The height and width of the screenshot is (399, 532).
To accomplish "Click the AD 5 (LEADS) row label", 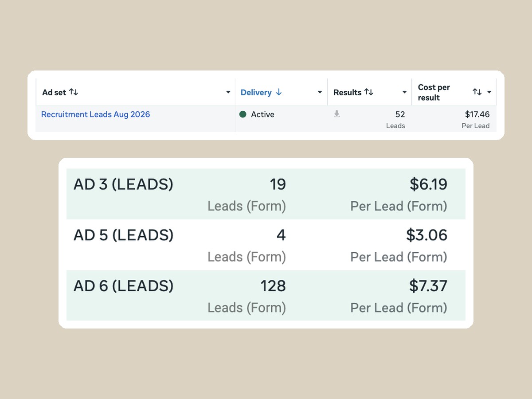I will (x=123, y=235).
